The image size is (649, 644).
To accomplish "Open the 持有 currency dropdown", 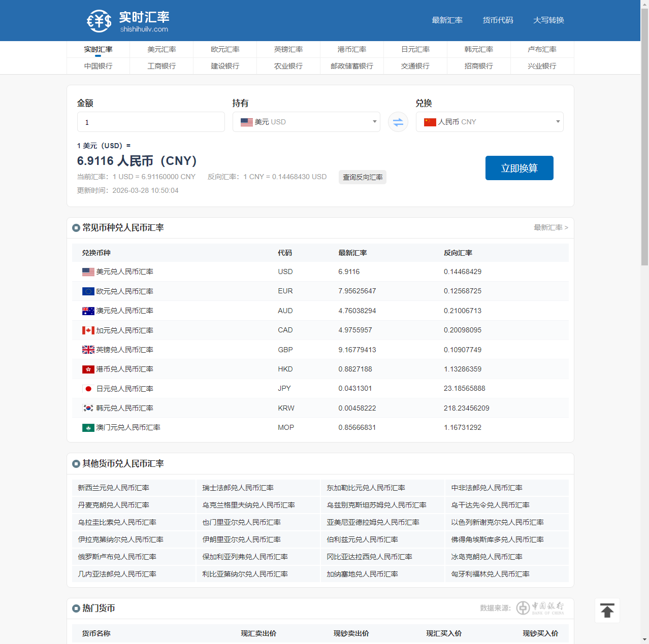I will [306, 122].
